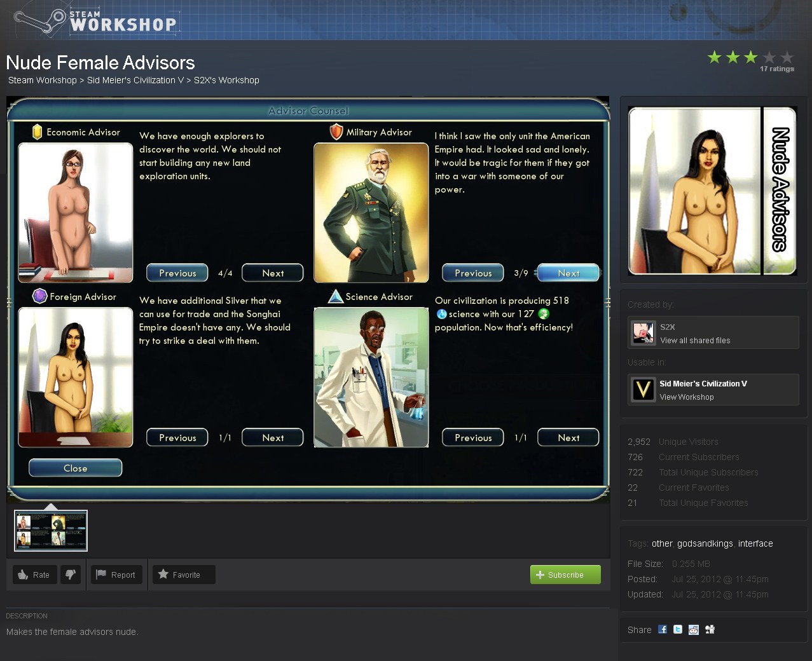The image size is (812, 661).
Task: Select the godsandkings tag
Action: [x=705, y=543]
